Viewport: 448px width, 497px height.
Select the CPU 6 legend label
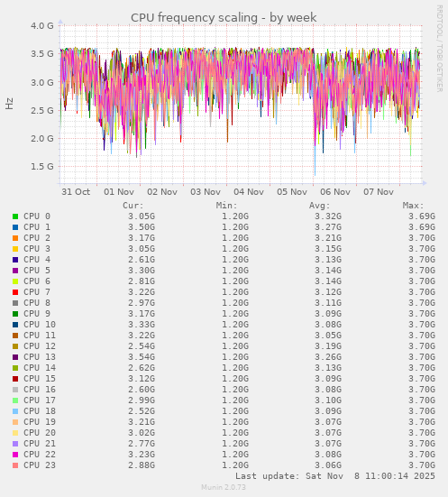tap(37, 281)
